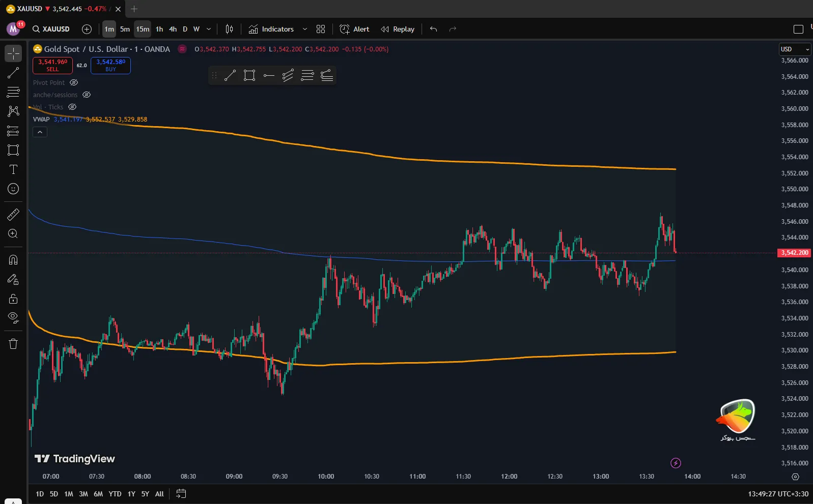Expand the timeframe interval dropdown

coord(209,29)
